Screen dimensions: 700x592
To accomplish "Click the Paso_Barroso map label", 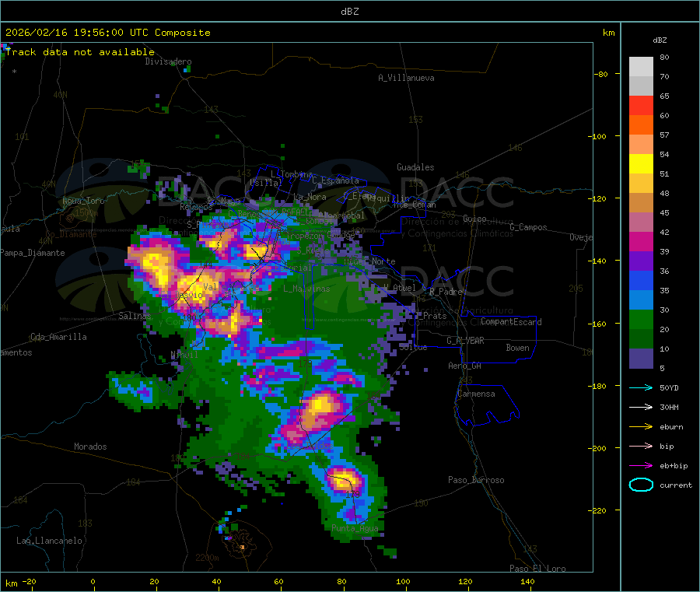I will (x=476, y=481).
